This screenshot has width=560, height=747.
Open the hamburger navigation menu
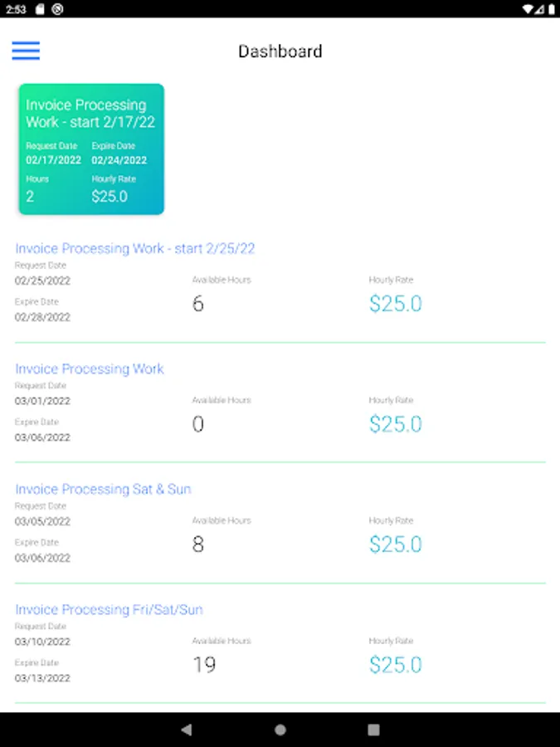[x=26, y=51]
